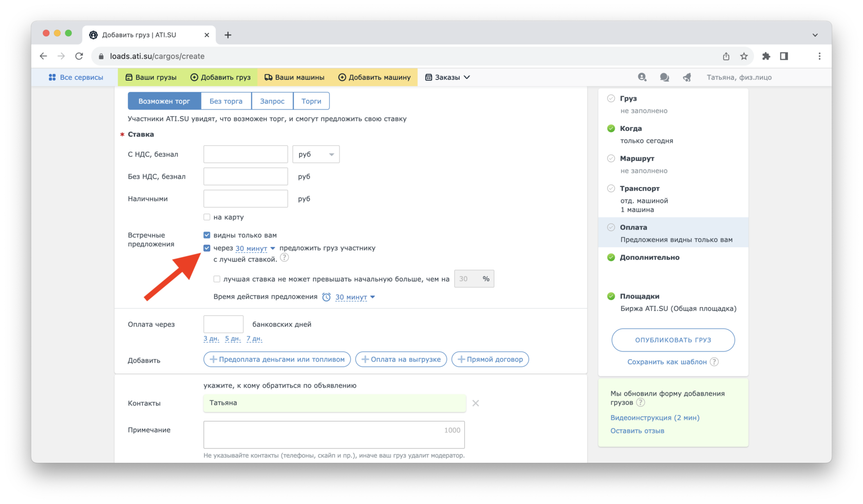This screenshot has width=863, height=504.
Task: Go back to the previous page
Action: [x=44, y=56]
